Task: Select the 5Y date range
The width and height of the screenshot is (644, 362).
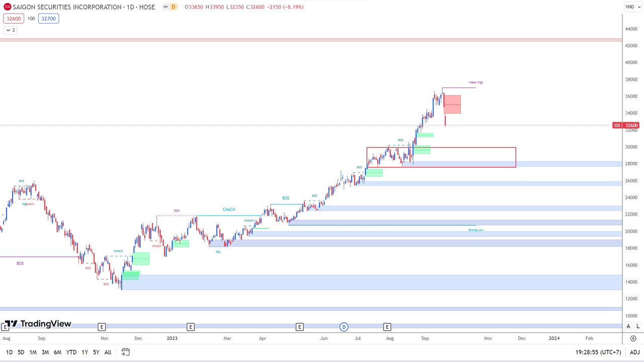Action: 96,352
